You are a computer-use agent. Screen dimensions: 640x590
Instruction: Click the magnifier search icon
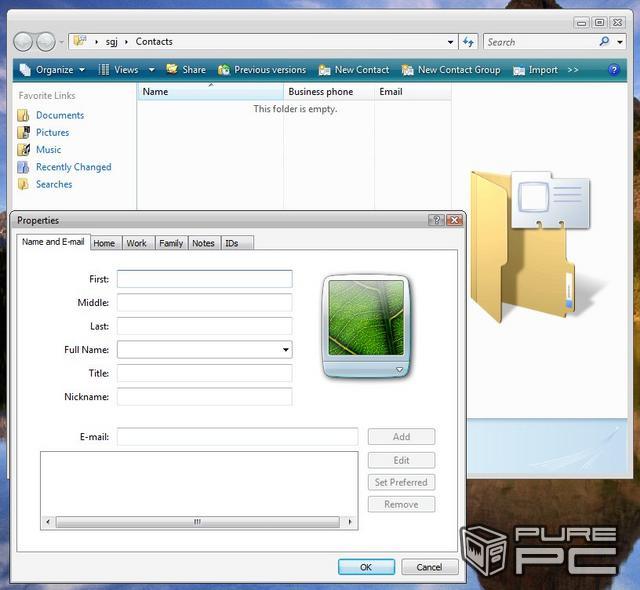pyautogui.click(x=604, y=41)
